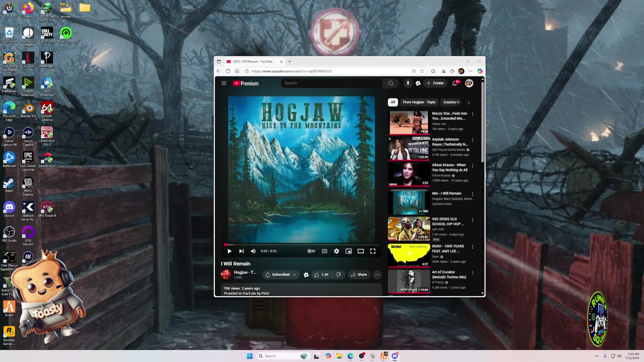Select the All filter chip
Screen dimensions: 644x362
(393, 102)
